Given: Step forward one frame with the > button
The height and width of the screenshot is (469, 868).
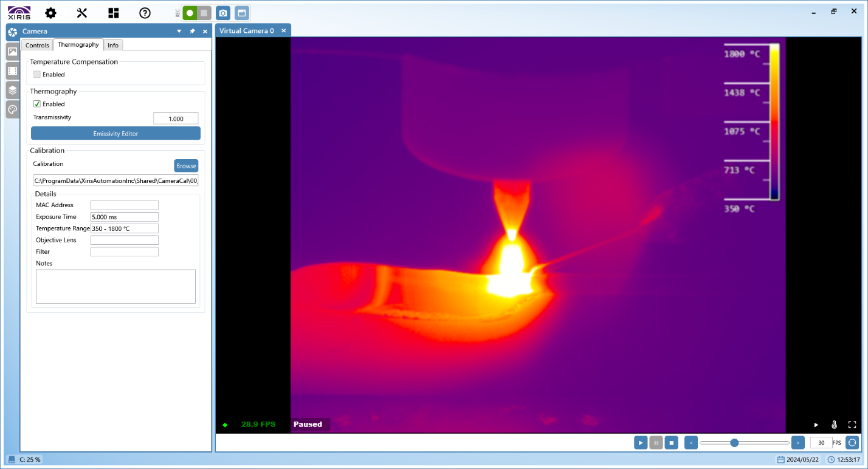Looking at the screenshot, I should [x=798, y=443].
